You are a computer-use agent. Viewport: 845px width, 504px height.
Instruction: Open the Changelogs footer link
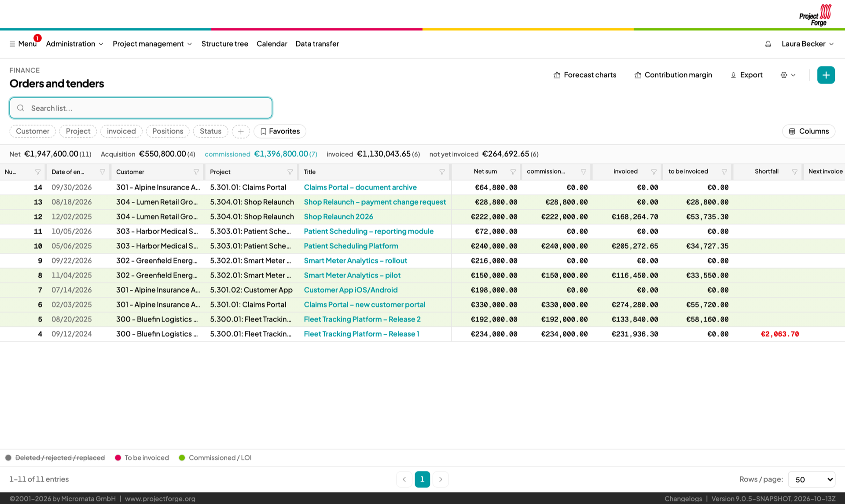point(683,499)
